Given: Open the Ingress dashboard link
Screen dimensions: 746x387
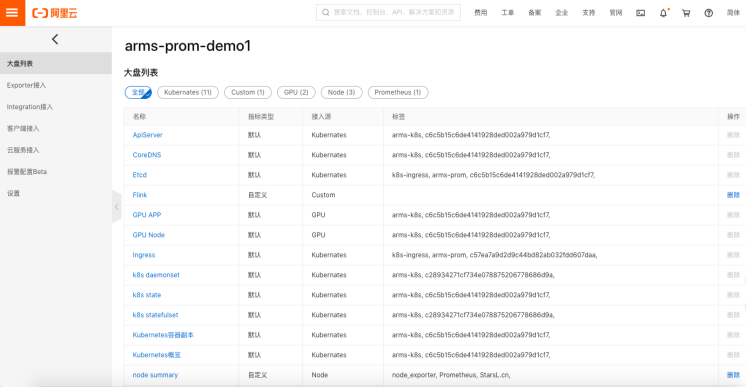Looking at the screenshot, I should (x=144, y=255).
